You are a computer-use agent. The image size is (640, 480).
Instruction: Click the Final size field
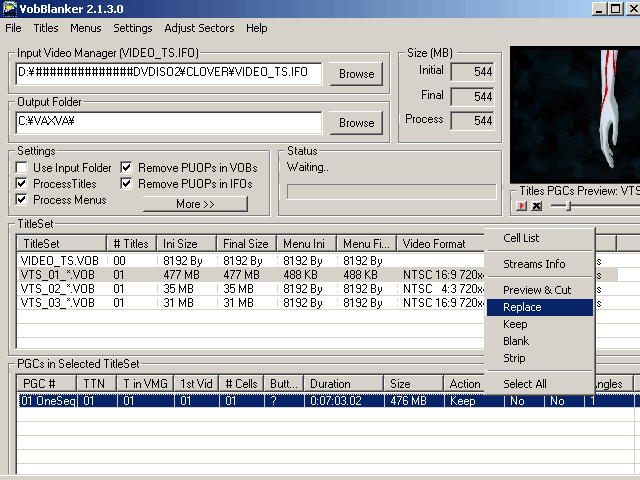473,96
